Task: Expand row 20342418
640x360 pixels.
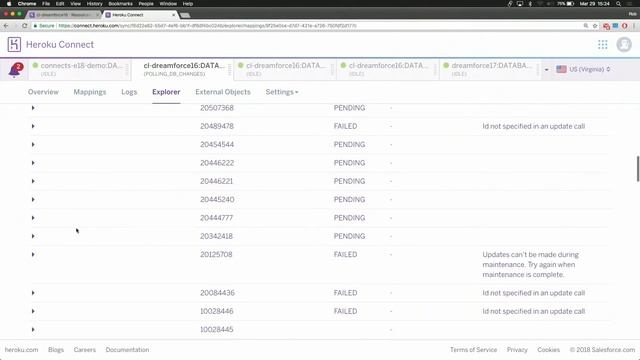Action: tap(33, 236)
